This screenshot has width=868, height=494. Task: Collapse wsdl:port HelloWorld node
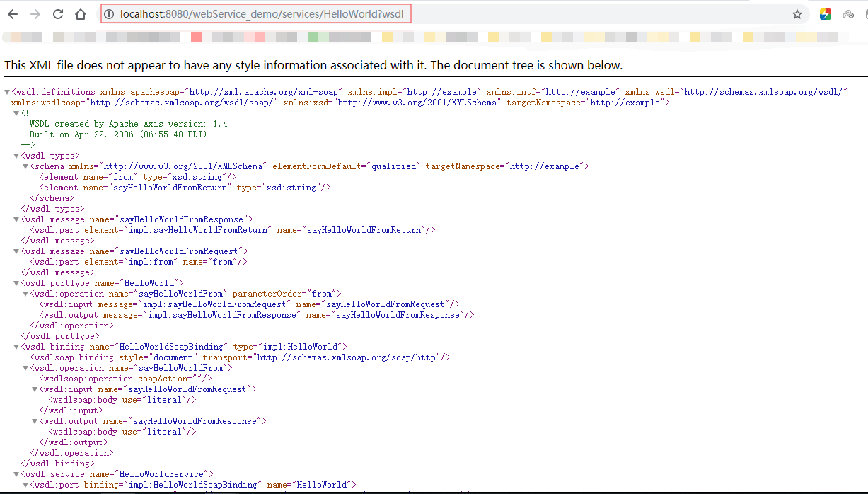pyautogui.click(x=25, y=485)
